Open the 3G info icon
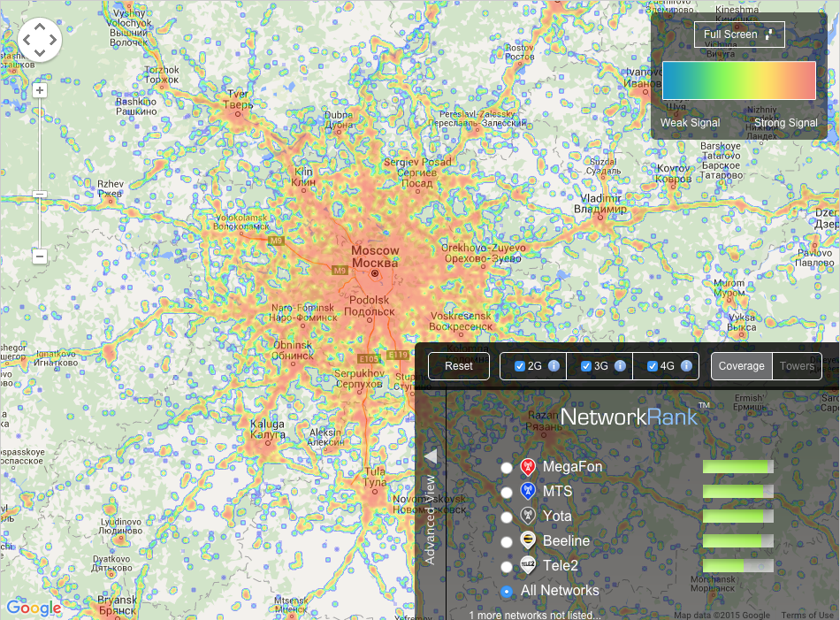840x620 pixels. pyautogui.click(x=620, y=366)
